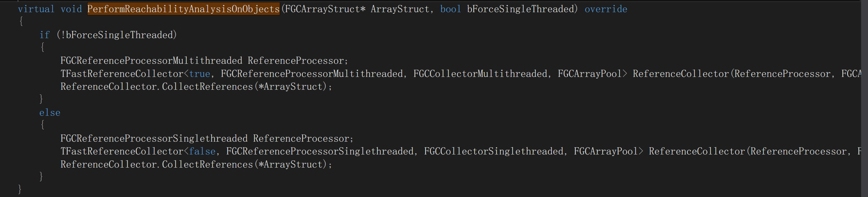The width and height of the screenshot is (868, 197).
Task: Click the "virtual" keyword
Action: coord(36,9)
